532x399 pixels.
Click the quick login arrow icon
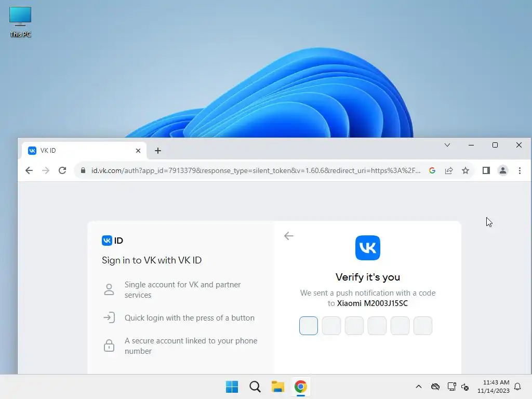coord(109,317)
